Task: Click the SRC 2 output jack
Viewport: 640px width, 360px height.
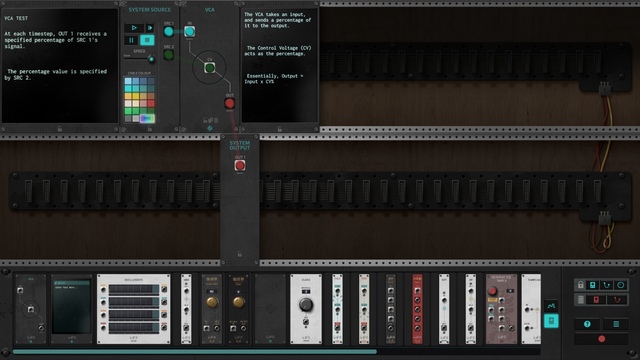Action: point(169,55)
